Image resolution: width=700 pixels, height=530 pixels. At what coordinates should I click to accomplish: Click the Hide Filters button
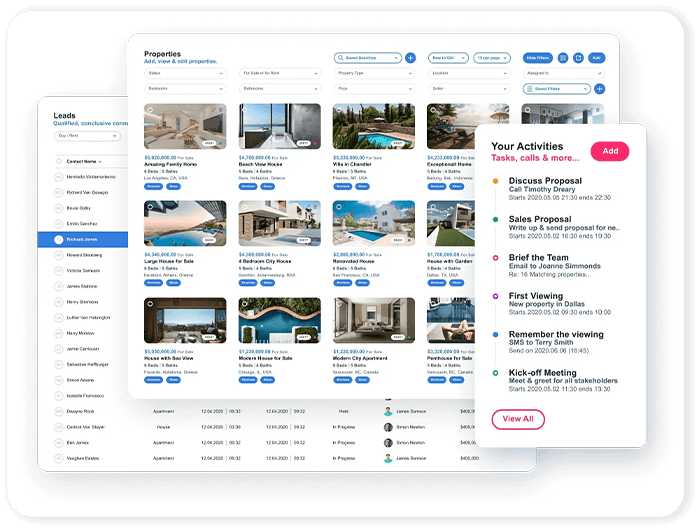[538, 58]
